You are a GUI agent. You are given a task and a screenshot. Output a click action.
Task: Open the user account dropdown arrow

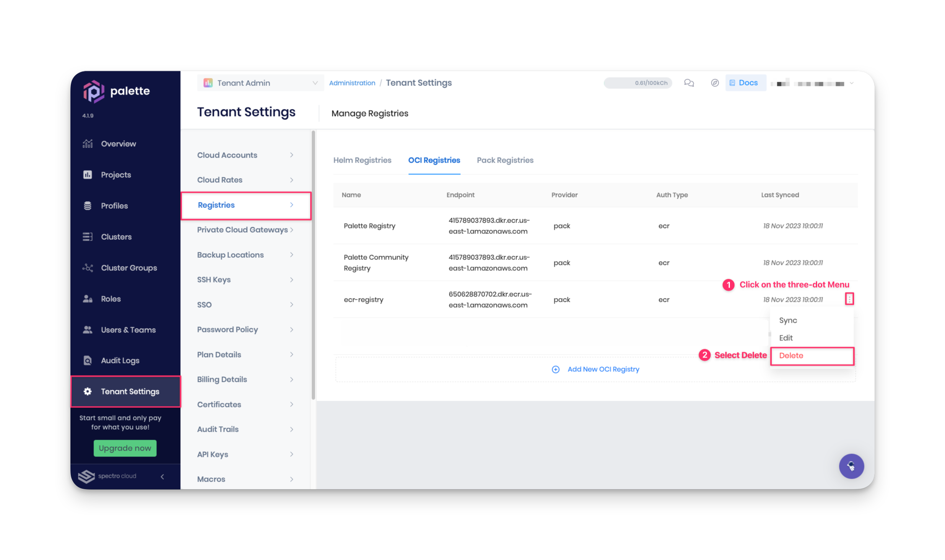[x=852, y=83]
